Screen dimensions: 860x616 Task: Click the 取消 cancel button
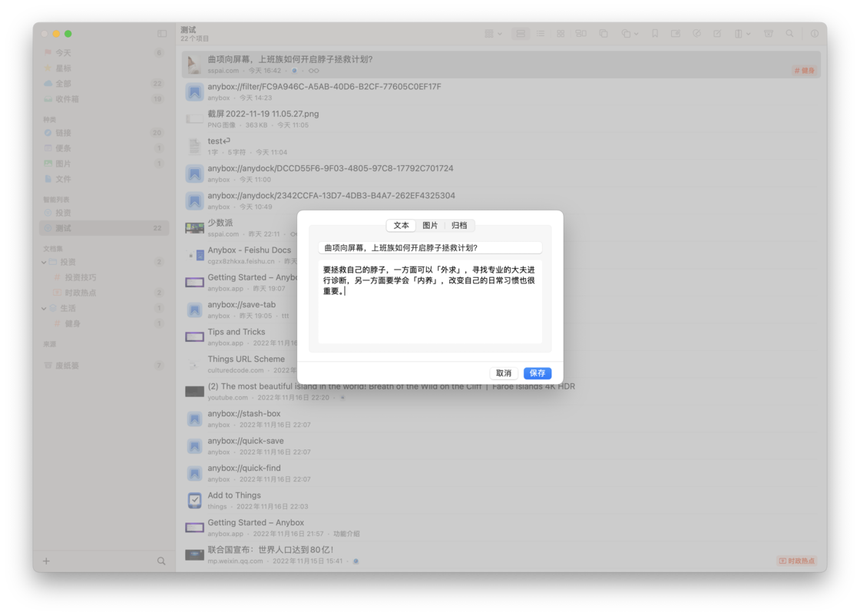[503, 373]
